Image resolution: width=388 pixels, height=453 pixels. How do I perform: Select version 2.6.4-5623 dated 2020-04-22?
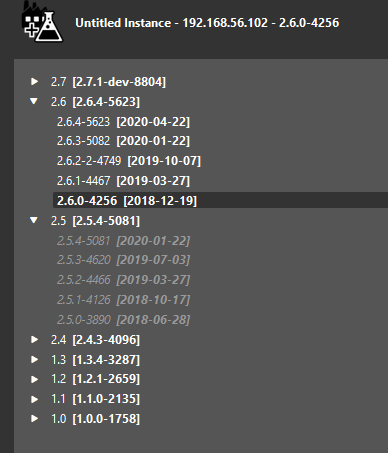click(x=123, y=122)
